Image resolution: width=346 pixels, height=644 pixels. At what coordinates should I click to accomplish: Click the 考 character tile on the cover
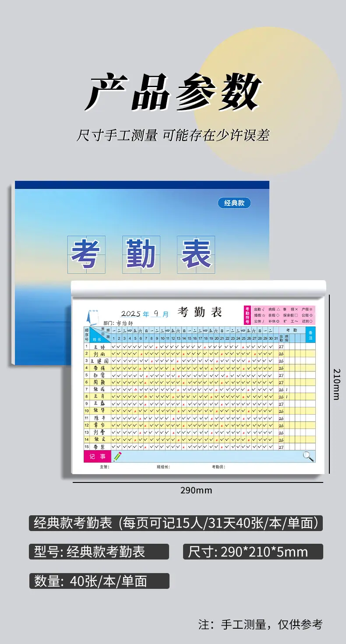coord(86,255)
